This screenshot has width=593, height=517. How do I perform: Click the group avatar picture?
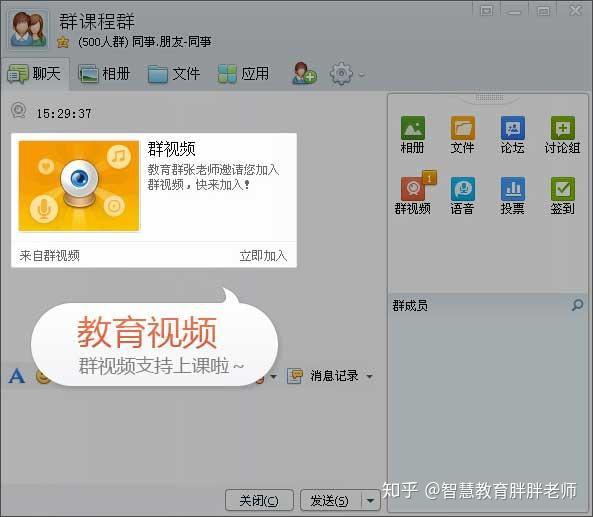[x=28, y=29]
